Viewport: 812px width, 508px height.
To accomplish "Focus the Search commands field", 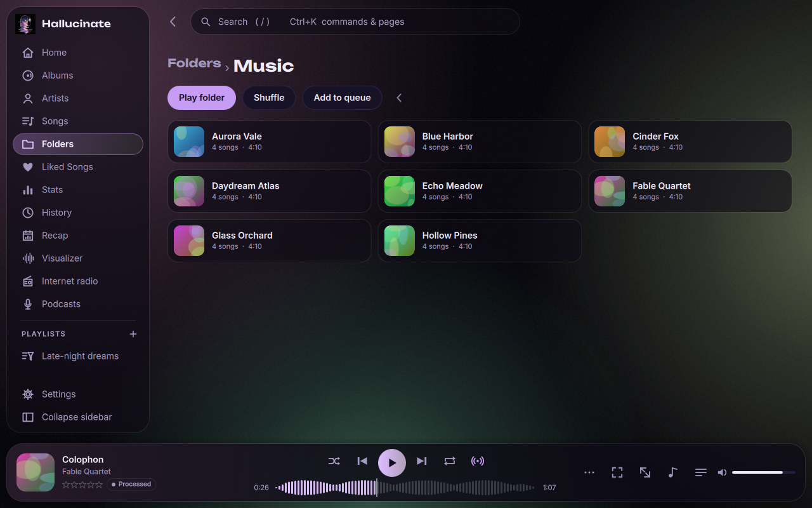I will 355,22.
